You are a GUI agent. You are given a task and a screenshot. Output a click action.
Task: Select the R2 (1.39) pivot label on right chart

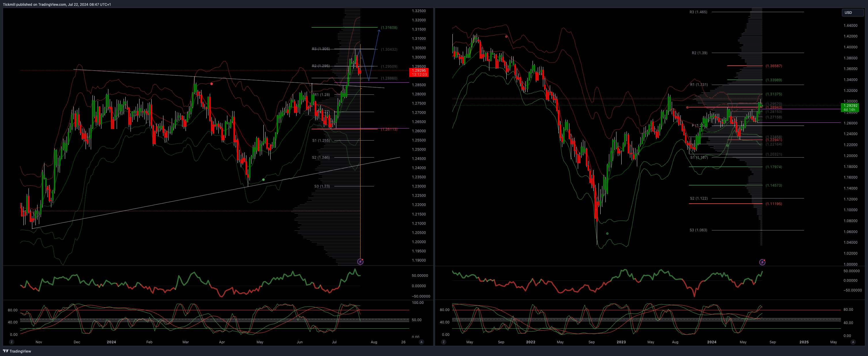[699, 53]
